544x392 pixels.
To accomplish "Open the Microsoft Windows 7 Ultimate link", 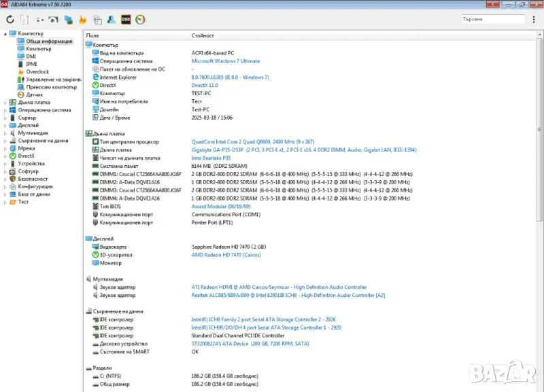I will coord(226,61).
